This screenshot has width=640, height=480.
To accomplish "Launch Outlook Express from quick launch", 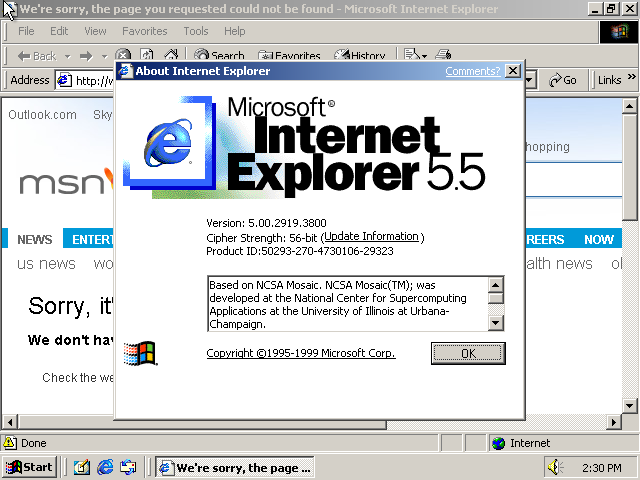I will [x=128, y=467].
